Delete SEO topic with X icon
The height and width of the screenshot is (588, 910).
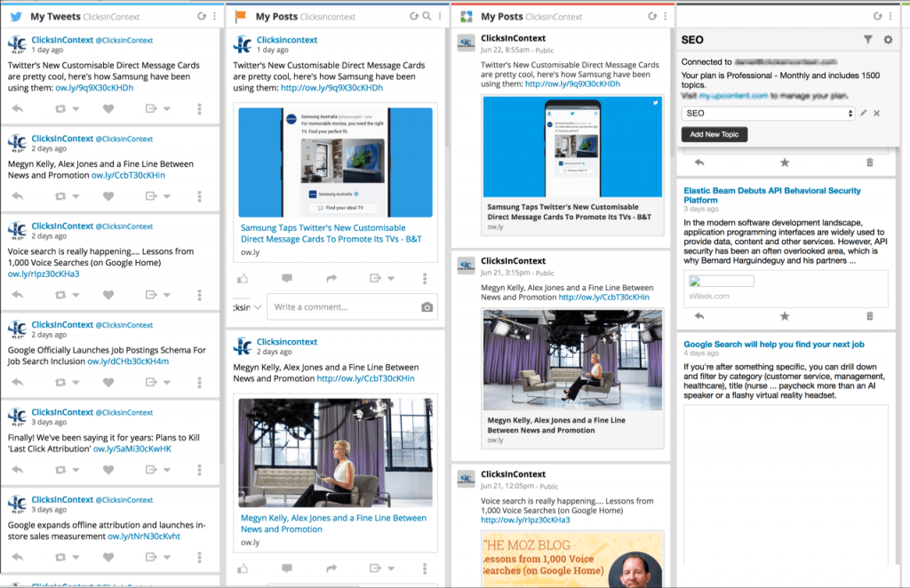pyautogui.click(x=877, y=113)
